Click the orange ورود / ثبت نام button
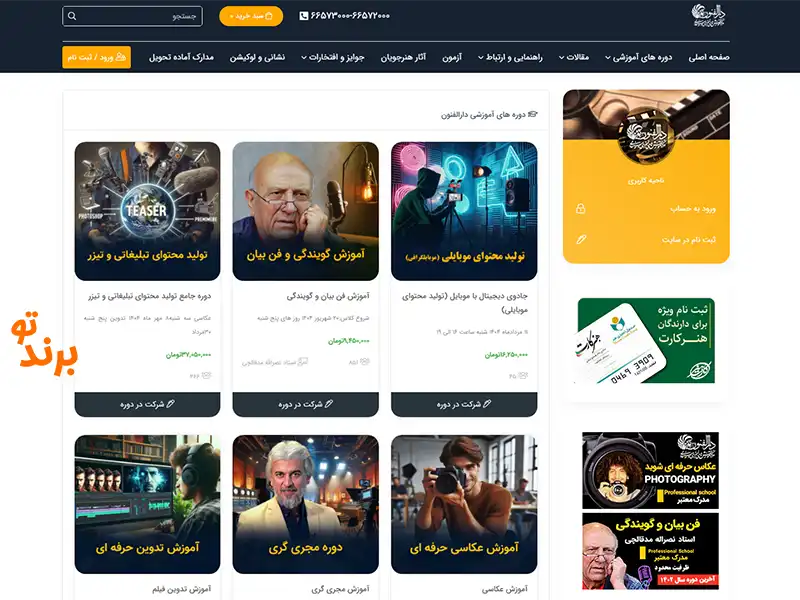The height and width of the screenshot is (600, 800). (96, 57)
